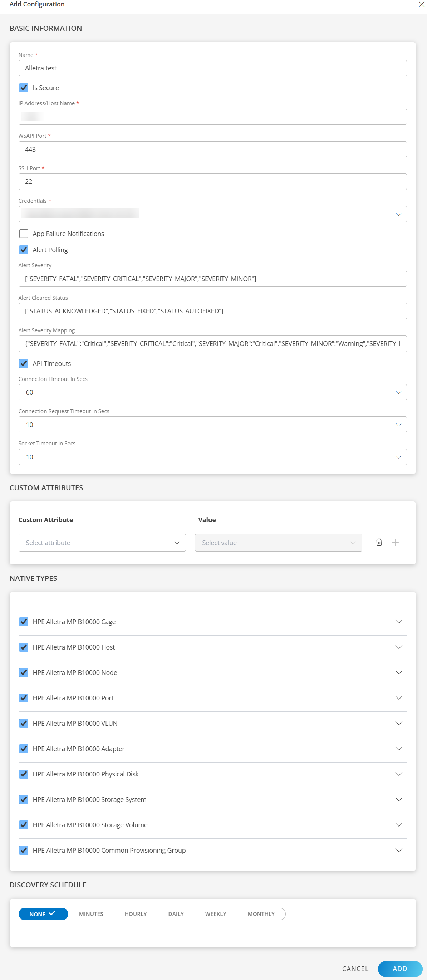Switch schedule to MINUTES
The image size is (427, 980).
coord(91,914)
